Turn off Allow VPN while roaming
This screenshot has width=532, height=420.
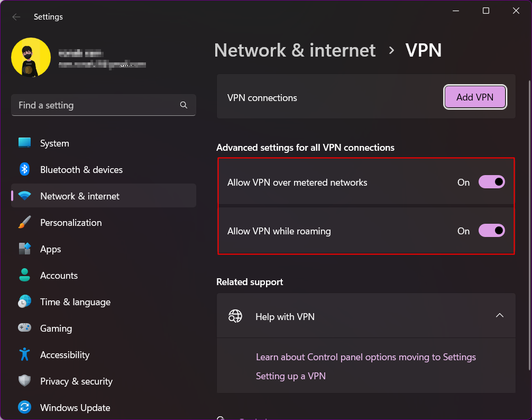click(x=491, y=231)
